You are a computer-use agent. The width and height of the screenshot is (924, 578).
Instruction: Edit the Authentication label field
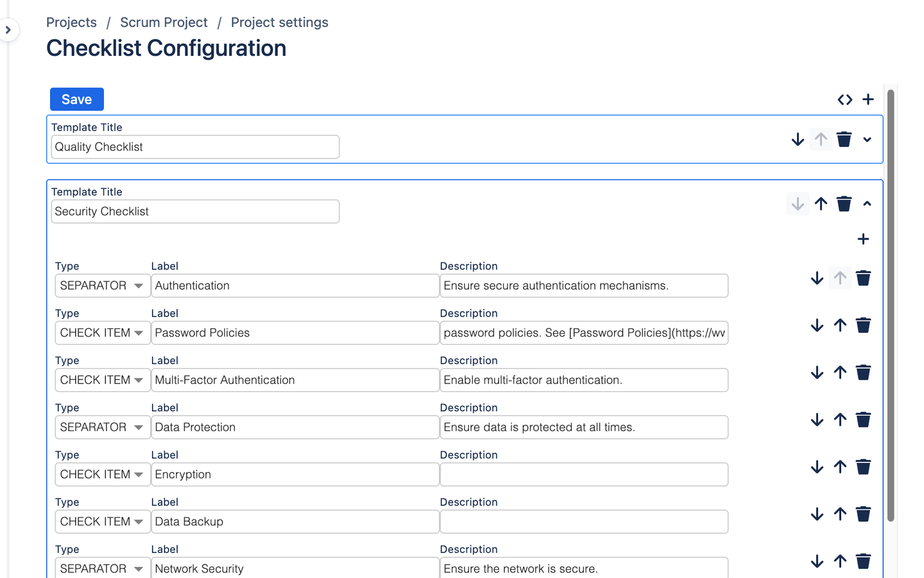295,286
